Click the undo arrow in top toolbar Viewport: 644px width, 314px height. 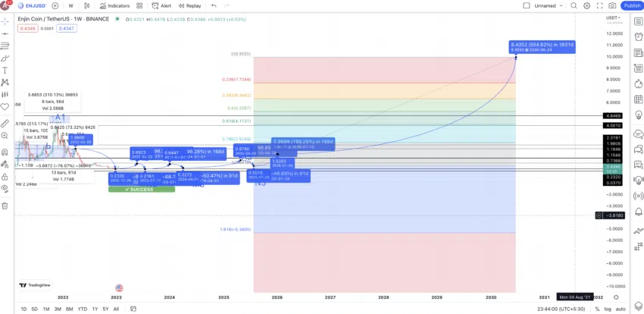click(214, 6)
